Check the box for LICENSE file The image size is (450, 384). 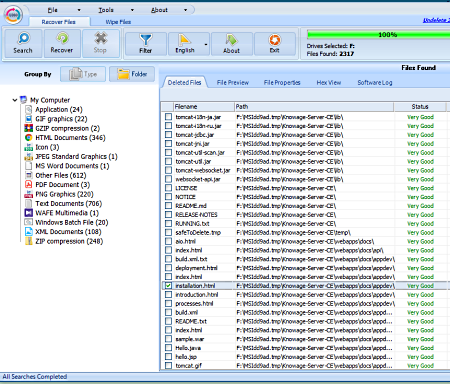pyautogui.click(x=168, y=188)
